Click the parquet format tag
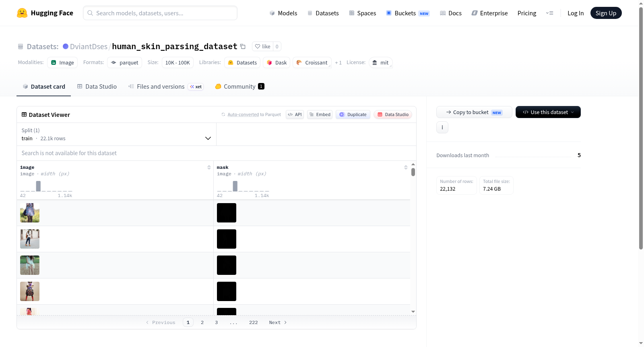 [124, 62]
